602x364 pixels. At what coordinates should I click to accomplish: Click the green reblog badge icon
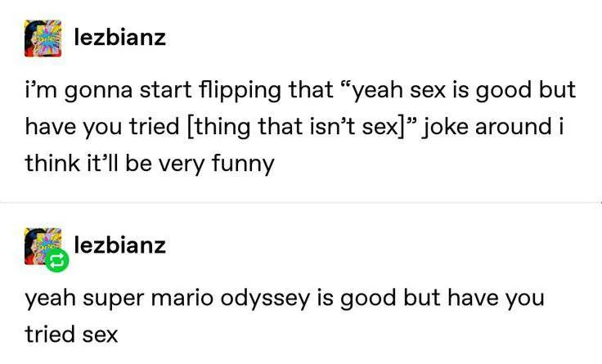pyautogui.click(x=58, y=261)
